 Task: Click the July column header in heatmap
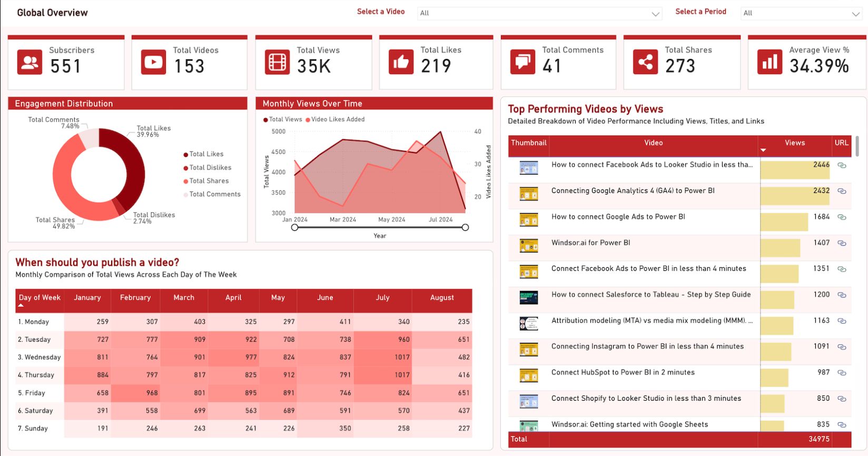[382, 298]
